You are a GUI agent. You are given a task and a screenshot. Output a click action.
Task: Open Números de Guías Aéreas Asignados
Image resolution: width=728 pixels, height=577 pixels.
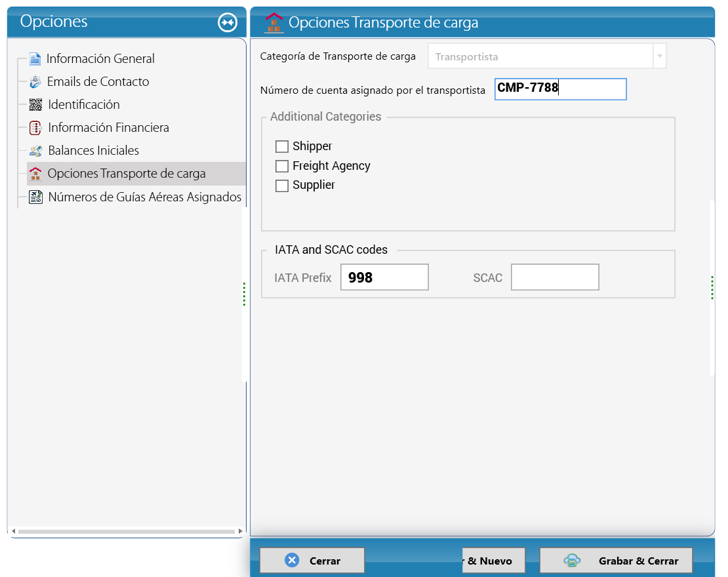pyautogui.click(x=145, y=197)
